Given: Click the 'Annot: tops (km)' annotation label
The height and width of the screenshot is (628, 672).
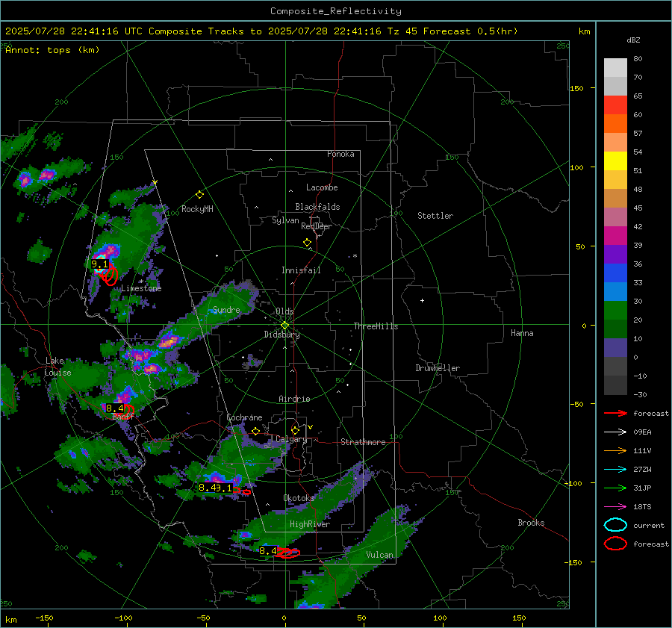Looking at the screenshot, I should tap(52, 50).
